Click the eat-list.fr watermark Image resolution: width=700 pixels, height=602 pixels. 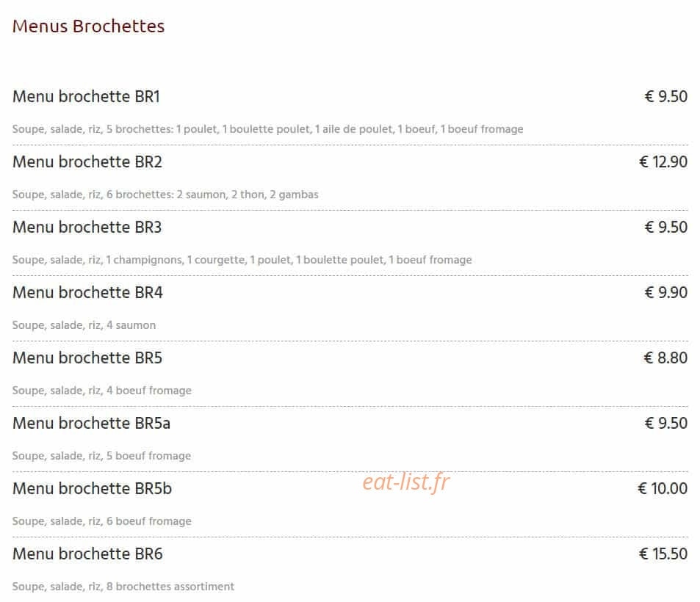coord(405,482)
